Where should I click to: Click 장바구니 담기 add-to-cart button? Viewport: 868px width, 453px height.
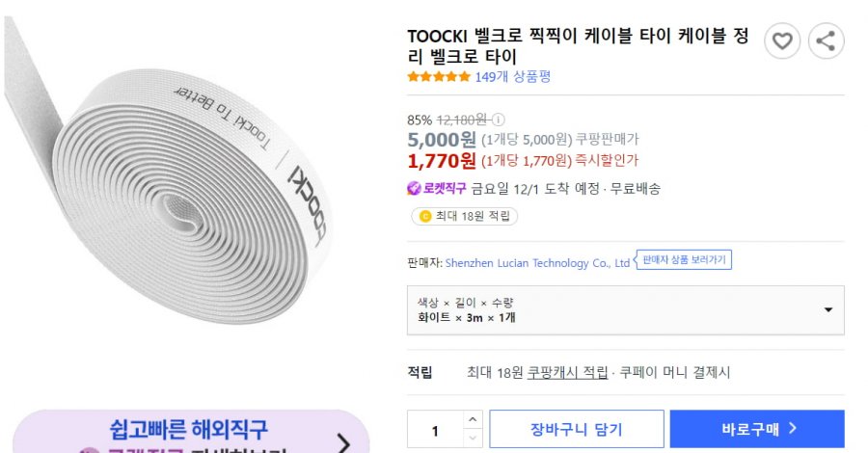(577, 430)
